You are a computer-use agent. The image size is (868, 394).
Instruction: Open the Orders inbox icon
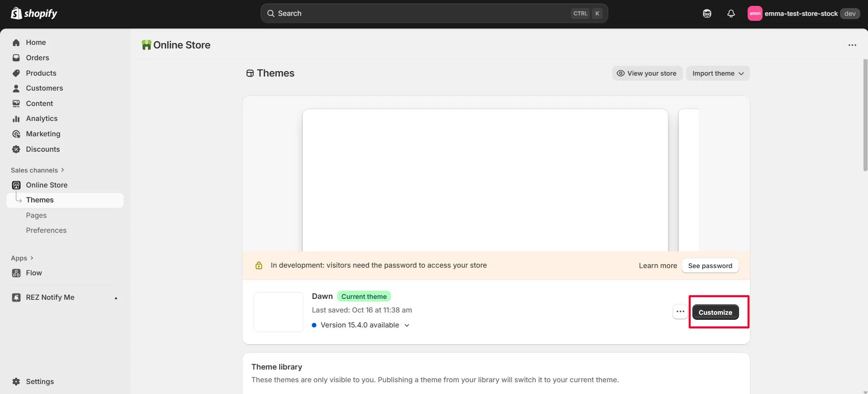click(16, 58)
